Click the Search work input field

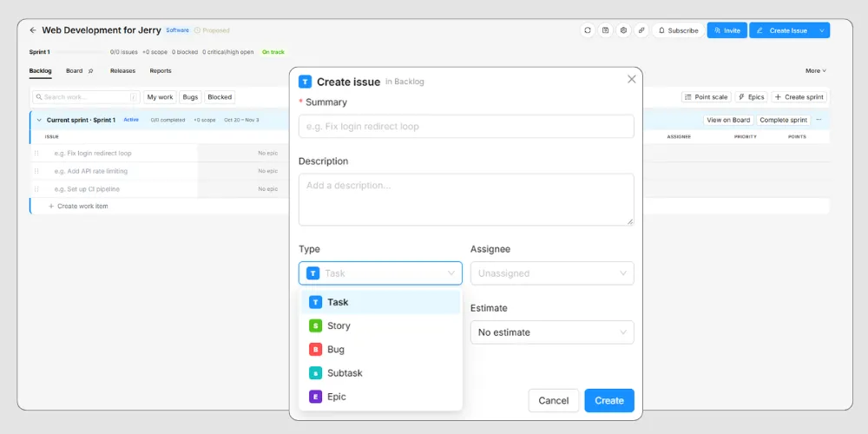tap(86, 97)
